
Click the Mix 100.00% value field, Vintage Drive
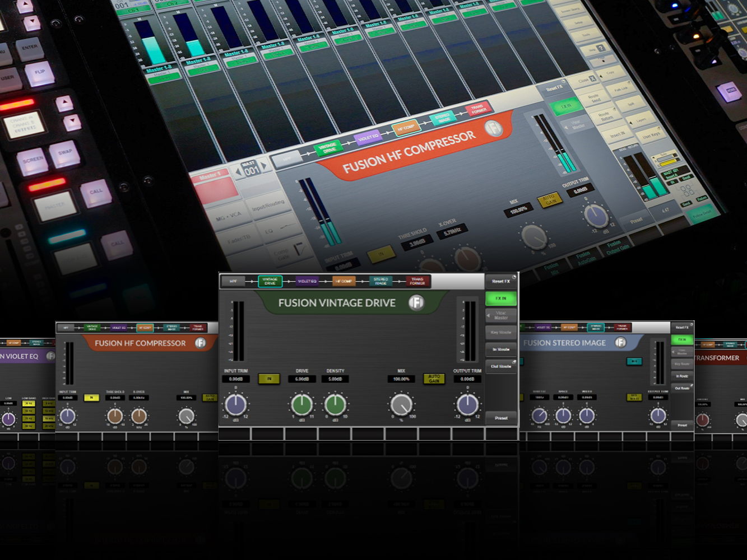click(x=401, y=379)
